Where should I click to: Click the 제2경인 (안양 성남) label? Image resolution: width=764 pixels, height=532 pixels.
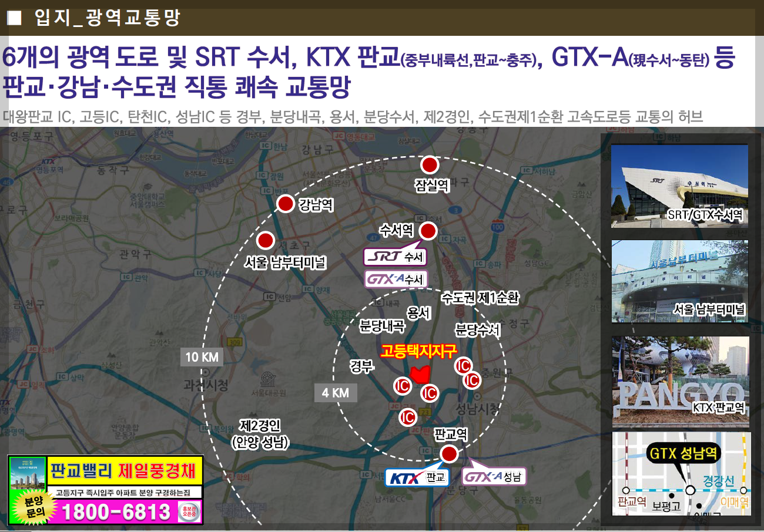pyautogui.click(x=261, y=433)
